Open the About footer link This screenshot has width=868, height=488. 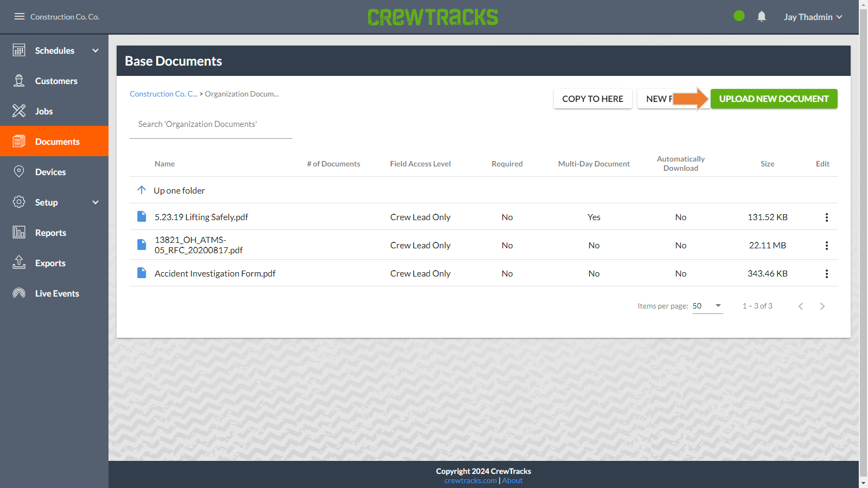(x=512, y=480)
